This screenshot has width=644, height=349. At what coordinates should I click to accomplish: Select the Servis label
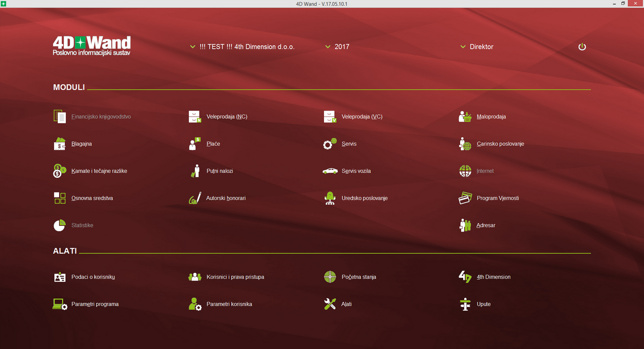click(349, 144)
